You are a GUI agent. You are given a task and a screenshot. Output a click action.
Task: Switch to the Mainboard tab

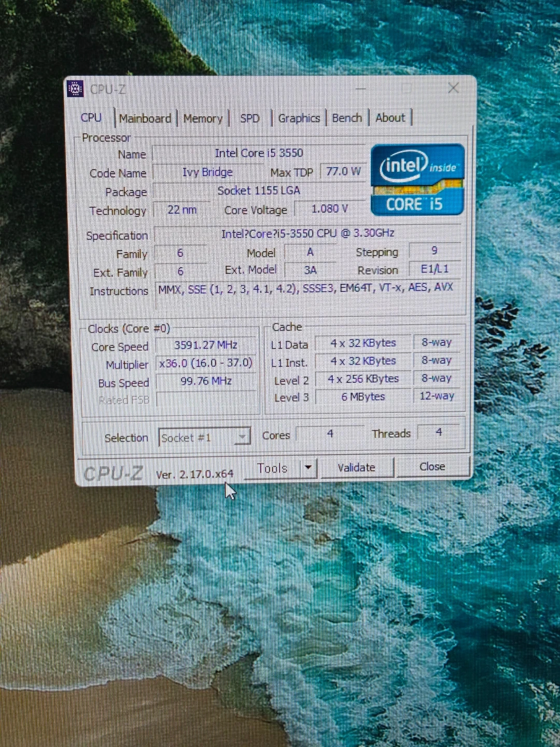coord(145,119)
